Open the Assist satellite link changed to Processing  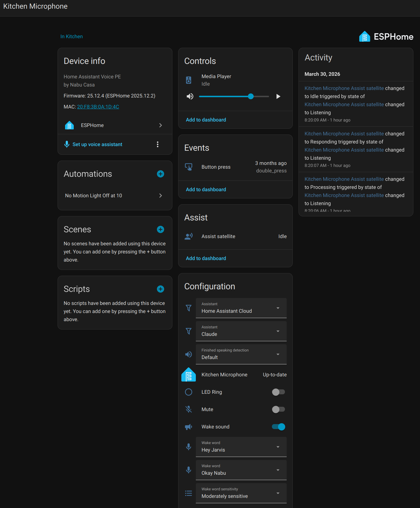[344, 179]
